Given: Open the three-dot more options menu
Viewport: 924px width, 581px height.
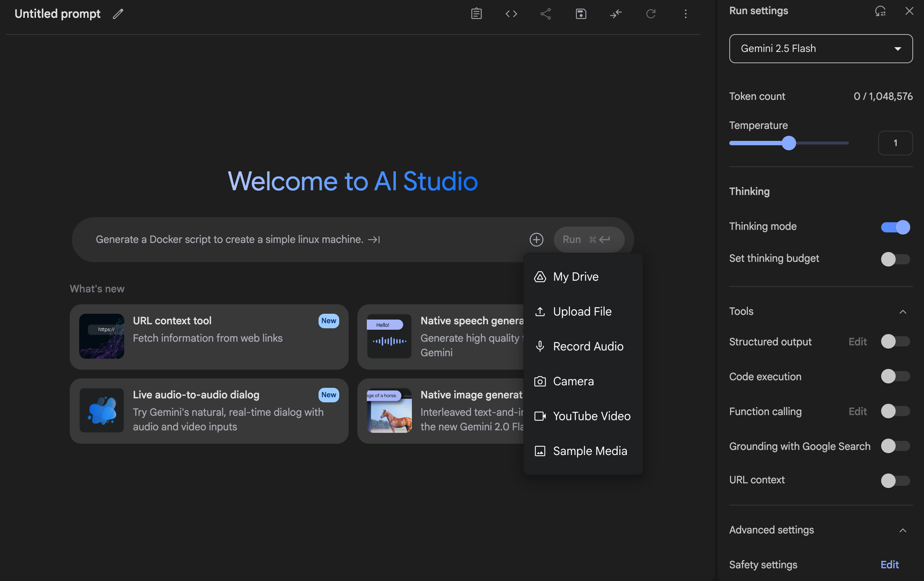Looking at the screenshot, I should [686, 14].
